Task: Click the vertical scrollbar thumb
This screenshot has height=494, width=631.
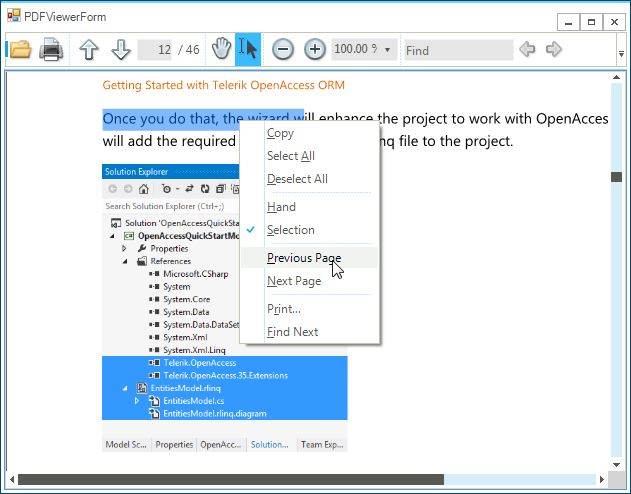Action: coord(616,177)
